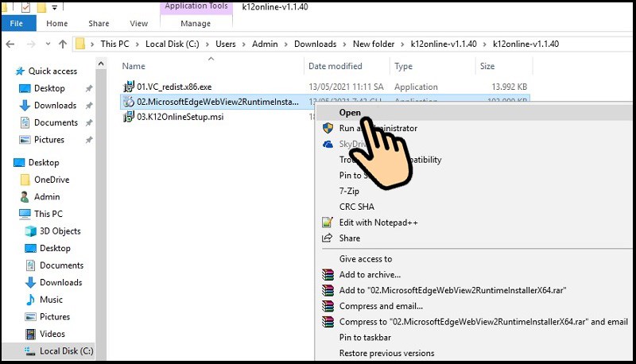The width and height of the screenshot is (636, 364).
Task: Sort by Name column header
Action: coord(134,66)
